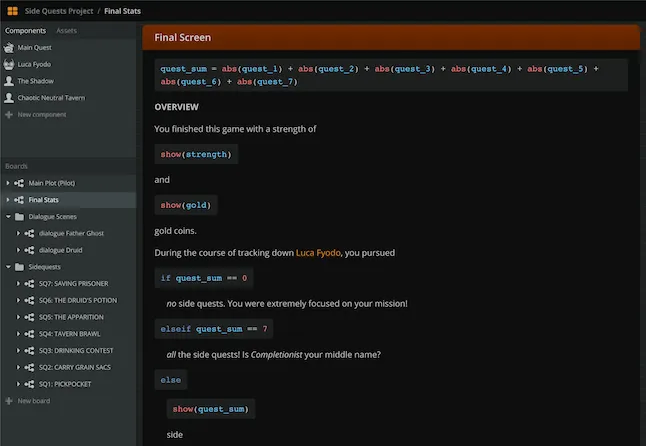
Task: Click the show(strength) code block
Action: point(196,154)
